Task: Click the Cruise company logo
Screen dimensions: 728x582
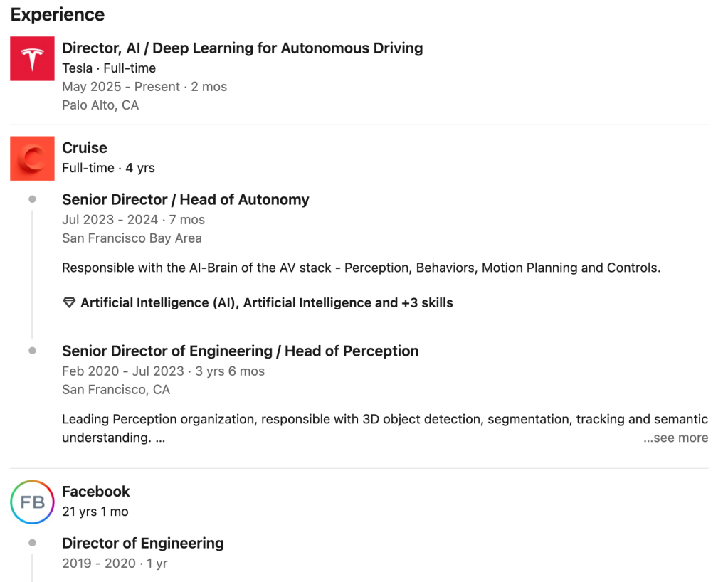Action: pyautogui.click(x=32, y=158)
